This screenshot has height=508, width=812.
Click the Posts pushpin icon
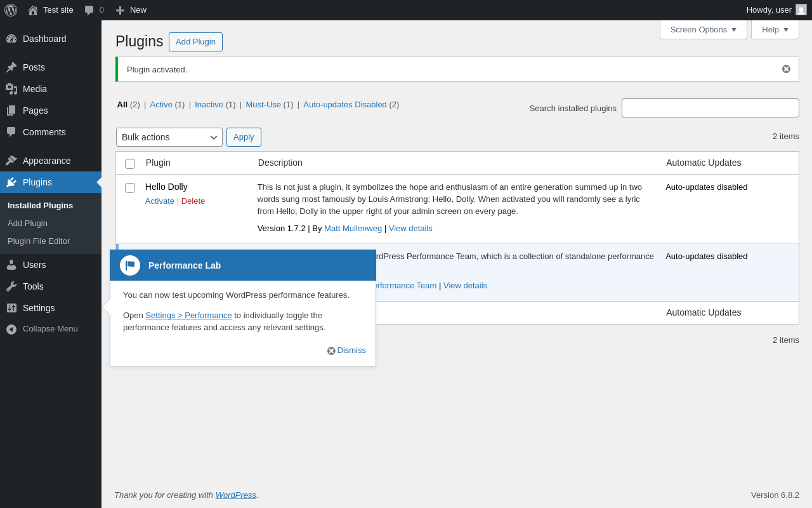[11, 67]
